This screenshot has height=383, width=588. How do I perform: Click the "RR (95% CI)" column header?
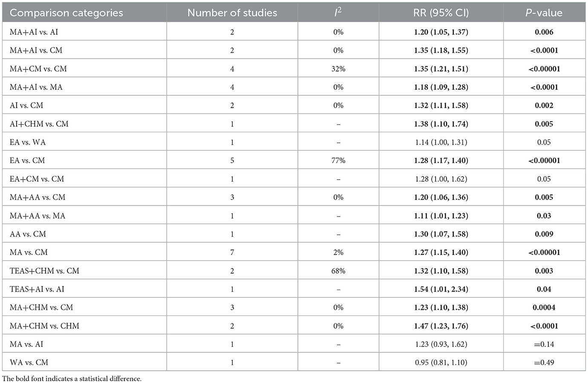(x=441, y=13)
